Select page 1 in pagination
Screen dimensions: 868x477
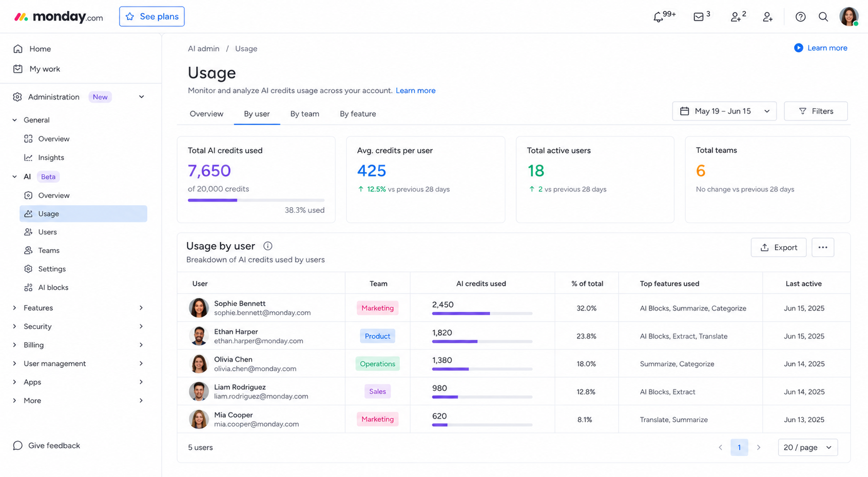(x=739, y=447)
